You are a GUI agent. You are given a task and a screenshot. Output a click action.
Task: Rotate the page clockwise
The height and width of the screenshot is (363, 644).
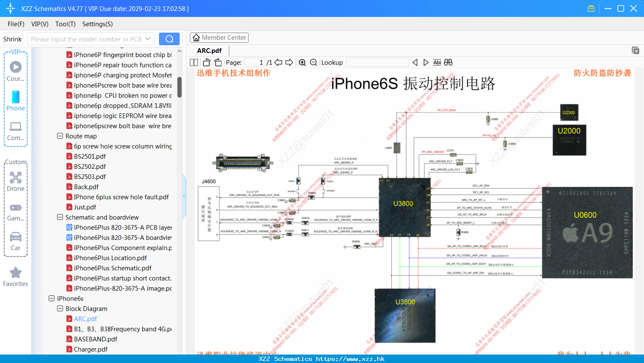point(218,62)
